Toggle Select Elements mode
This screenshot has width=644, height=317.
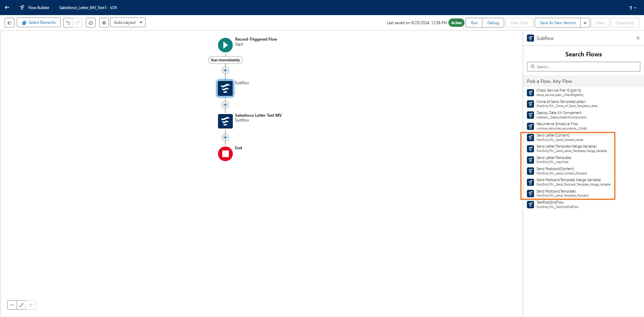pyautogui.click(x=39, y=22)
